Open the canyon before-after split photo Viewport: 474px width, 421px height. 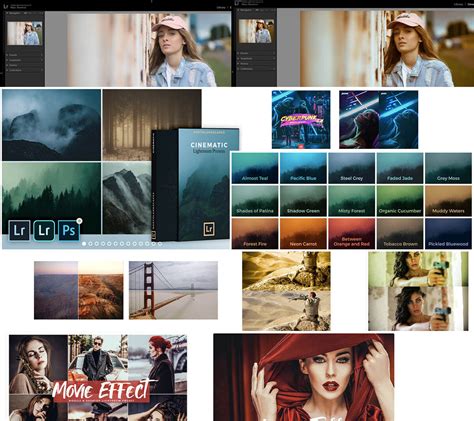tap(79, 290)
